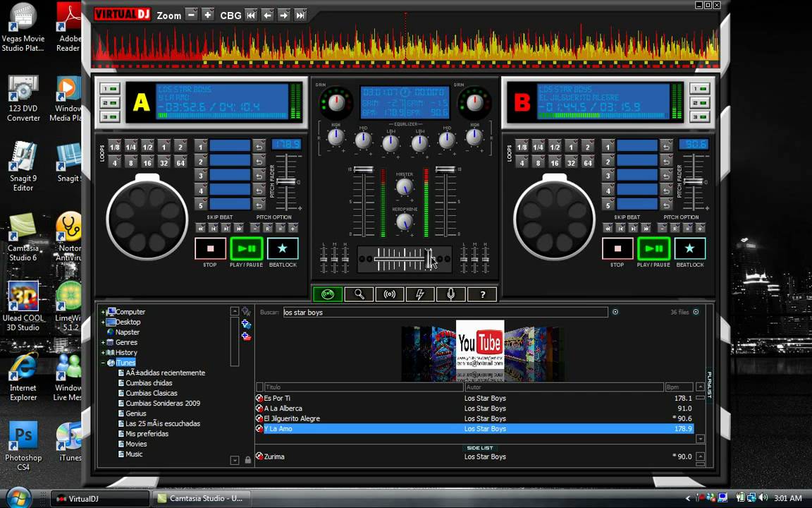
Task: Click the crossfader handle
Action: (429, 259)
